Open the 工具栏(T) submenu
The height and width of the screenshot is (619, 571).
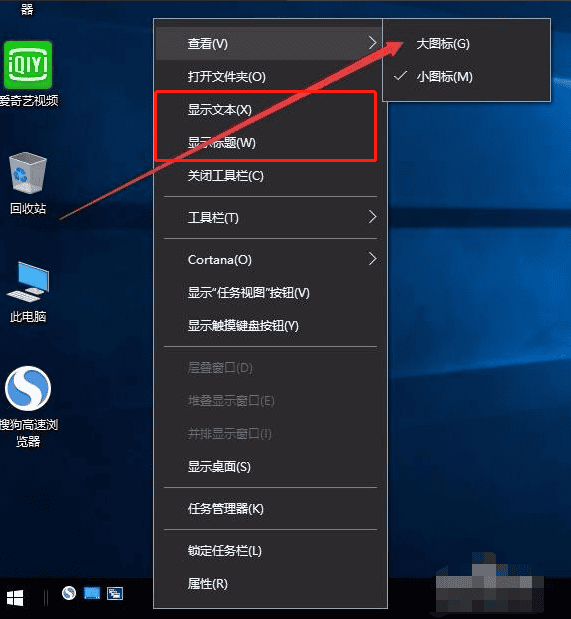click(x=268, y=218)
